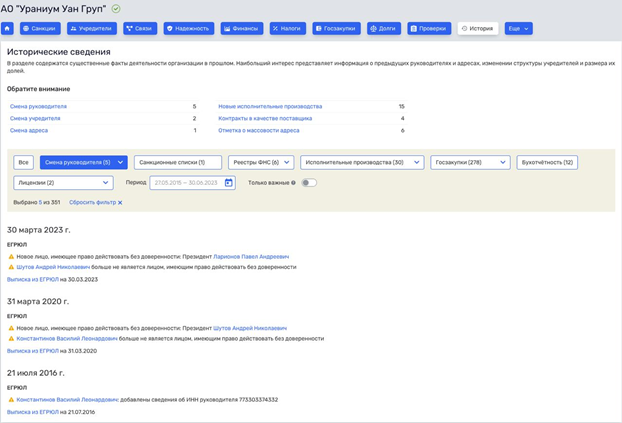The image size is (622, 423).
Task: Open the calendar icon in period field
Action: click(228, 183)
